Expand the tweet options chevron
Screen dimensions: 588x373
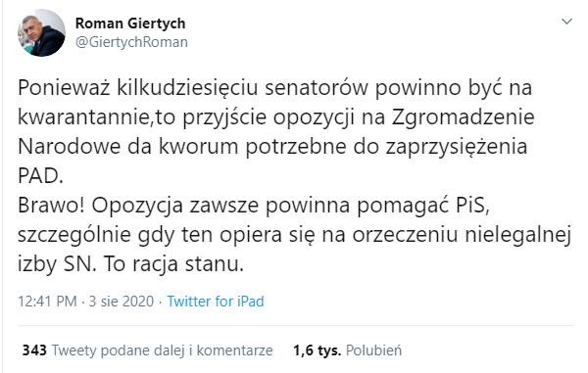pyautogui.click(x=566, y=22)
